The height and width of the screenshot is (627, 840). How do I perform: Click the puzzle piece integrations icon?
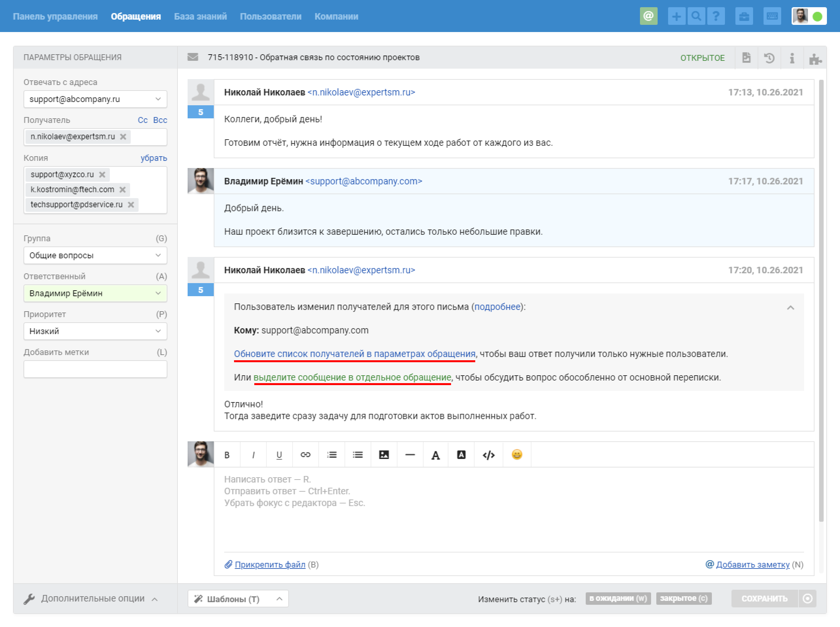pyautogui.click(x=815, y=58)
